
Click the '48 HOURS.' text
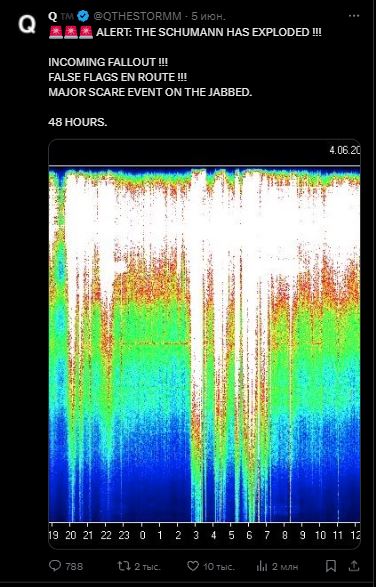coord(78,122)
